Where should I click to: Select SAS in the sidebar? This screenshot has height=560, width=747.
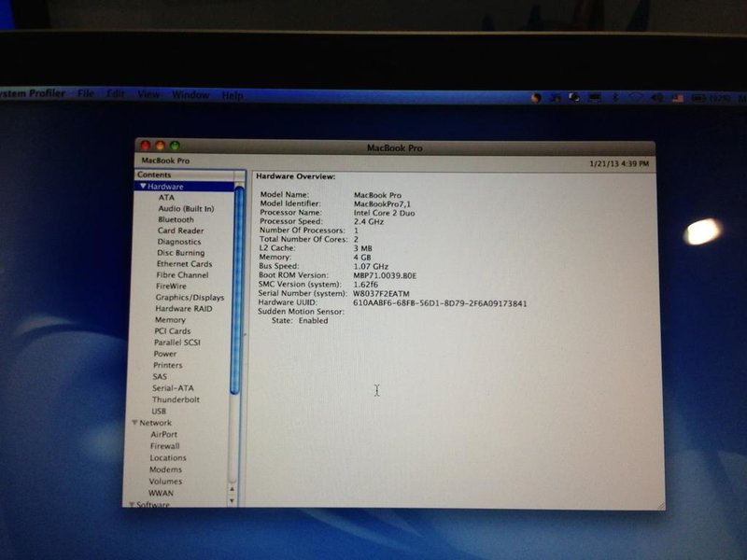click(x=160, y=377)
